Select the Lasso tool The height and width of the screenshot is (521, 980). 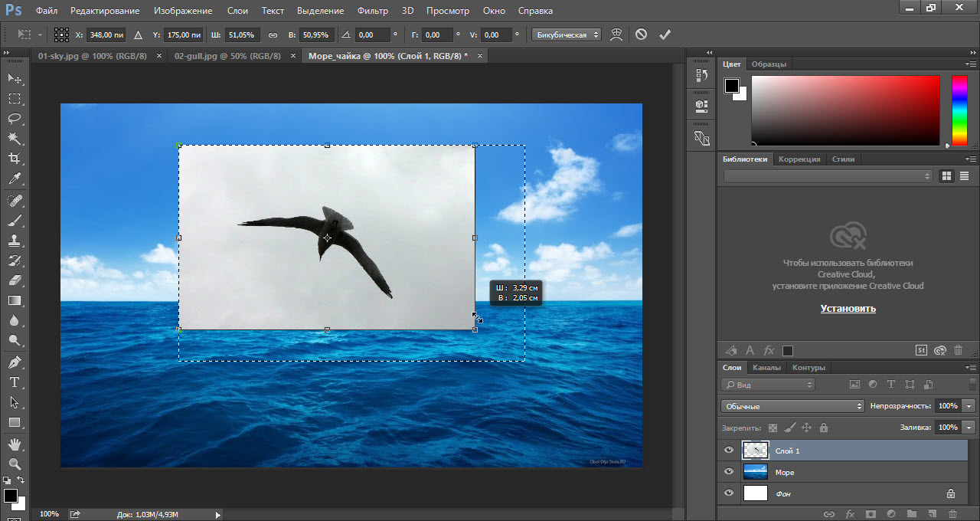click(15, 119)
